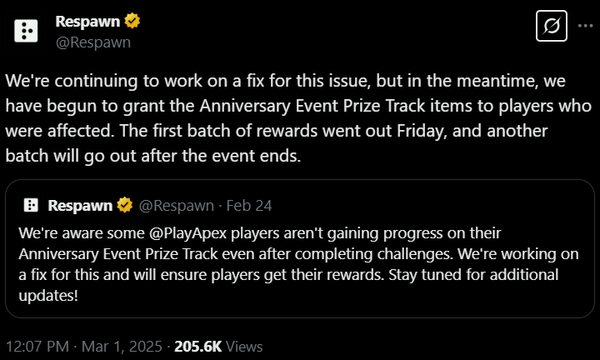Open the Grok slash icon button
600x360 pixels.
click(x=551, y=26)
